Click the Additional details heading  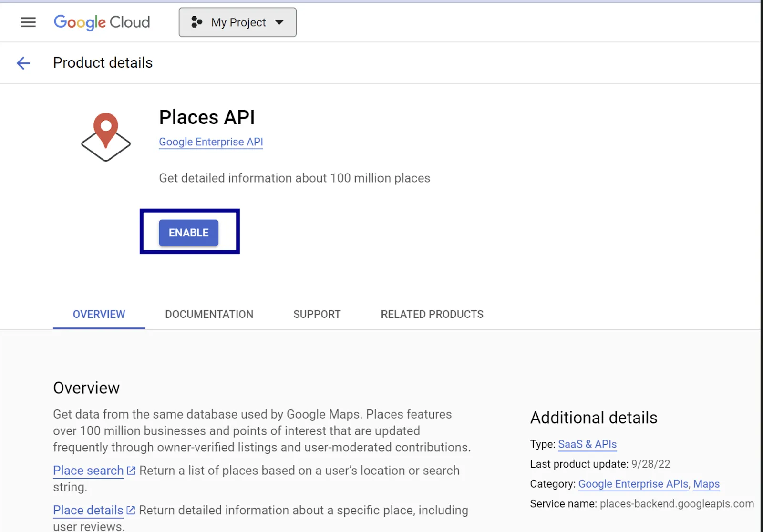tap(594, 418)
